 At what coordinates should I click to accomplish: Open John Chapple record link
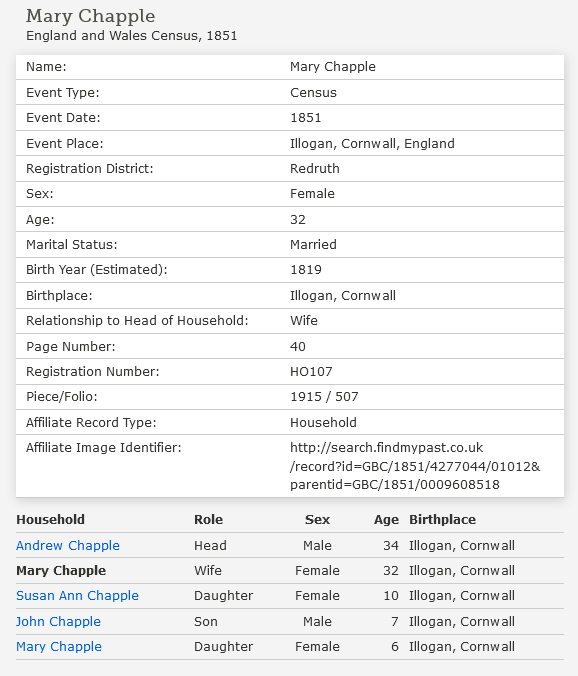click(58, 621)
